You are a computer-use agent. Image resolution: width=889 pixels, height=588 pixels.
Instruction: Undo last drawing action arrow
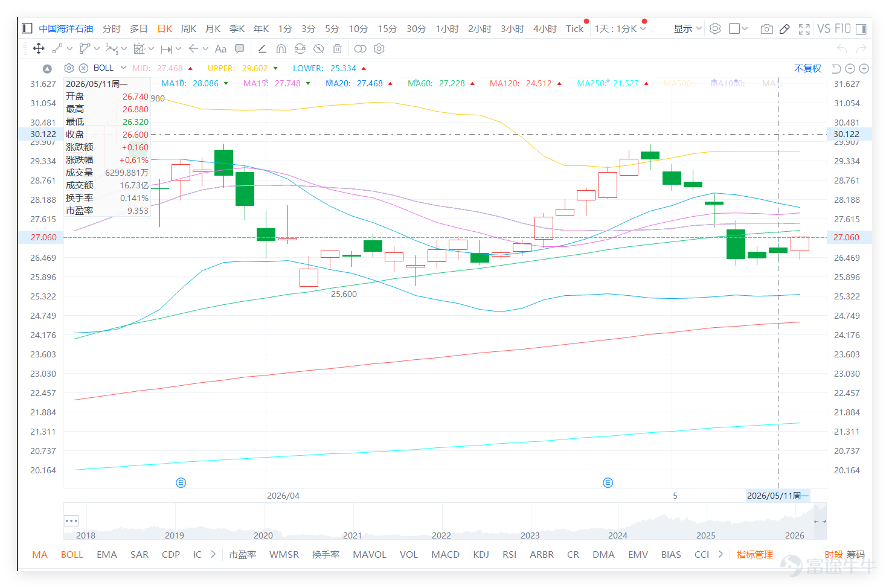[x=842, y=49]
